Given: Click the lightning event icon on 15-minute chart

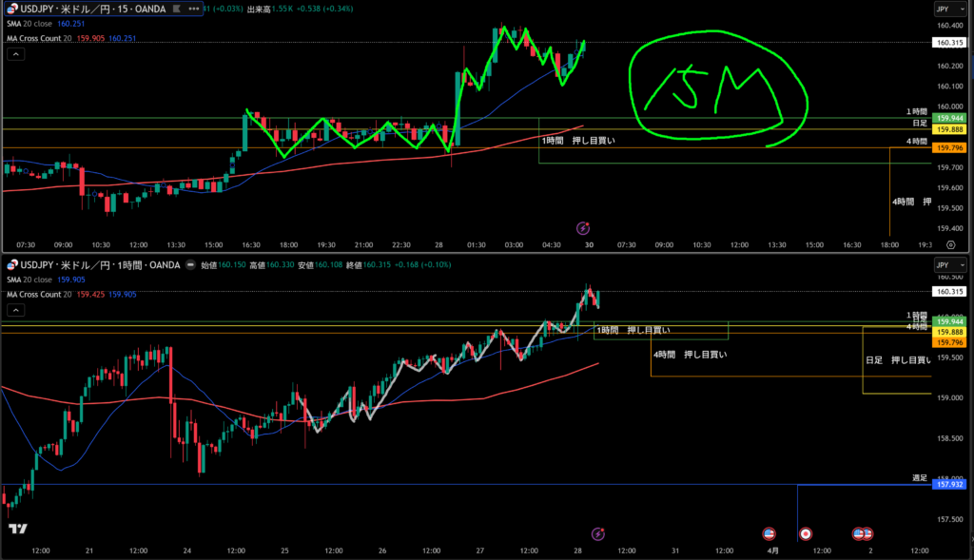Looking at the screenshot, I should pyautogui.click(x=583, y=228).
